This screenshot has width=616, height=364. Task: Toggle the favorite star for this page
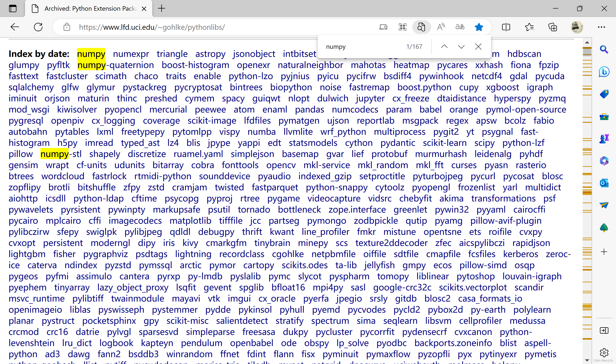tap(479, 27)
